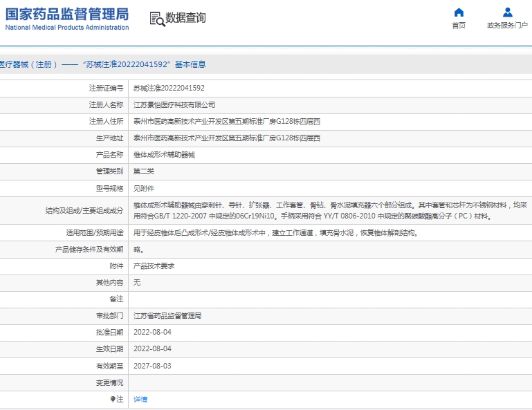Click the 生产地址 address value
Viewport: 532px width, 410px height.
point(227,138)
